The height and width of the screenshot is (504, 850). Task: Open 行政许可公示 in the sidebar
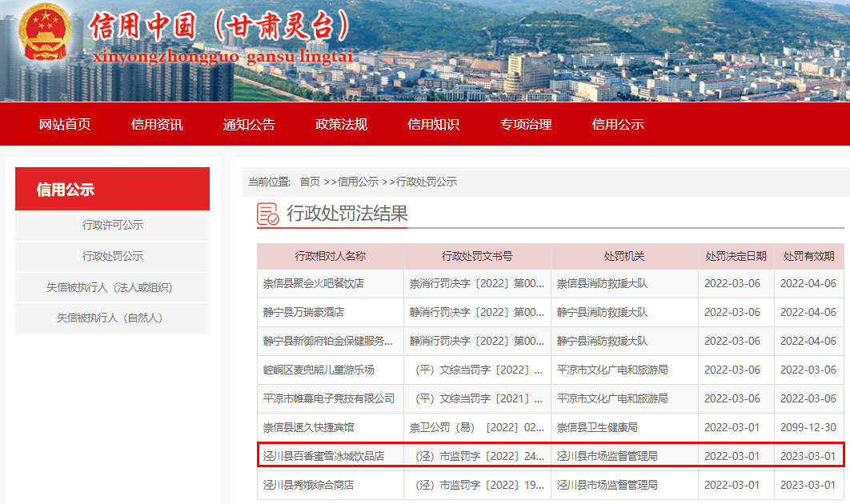[113, 225]
